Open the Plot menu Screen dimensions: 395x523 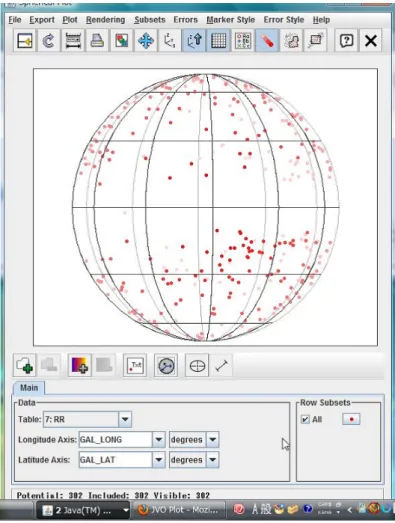point(70,20)
